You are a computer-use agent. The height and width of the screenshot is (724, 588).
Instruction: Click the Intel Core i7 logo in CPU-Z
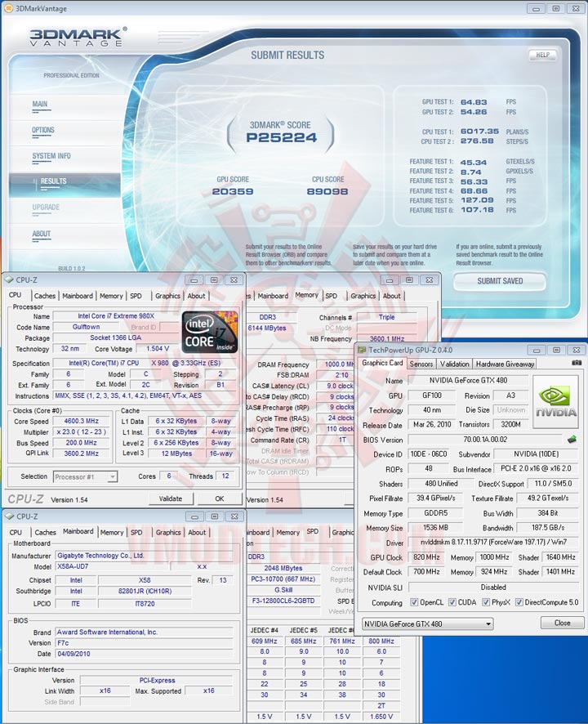coord(210,333)
